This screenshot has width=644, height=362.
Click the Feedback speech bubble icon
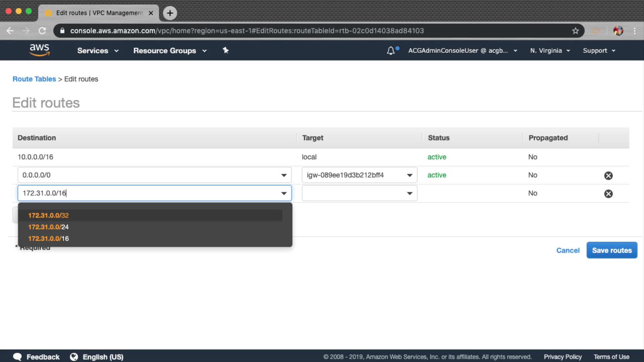17,357
